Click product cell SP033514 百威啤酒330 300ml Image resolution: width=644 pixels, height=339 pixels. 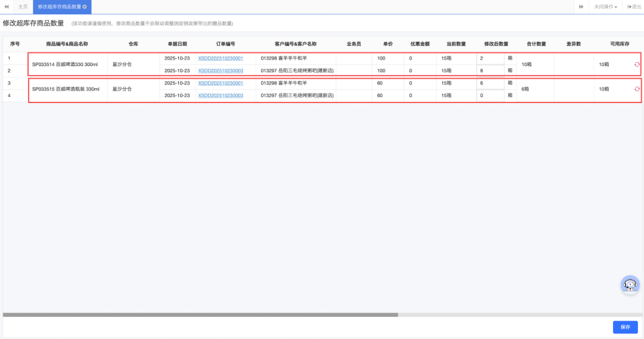pos(65,64)
